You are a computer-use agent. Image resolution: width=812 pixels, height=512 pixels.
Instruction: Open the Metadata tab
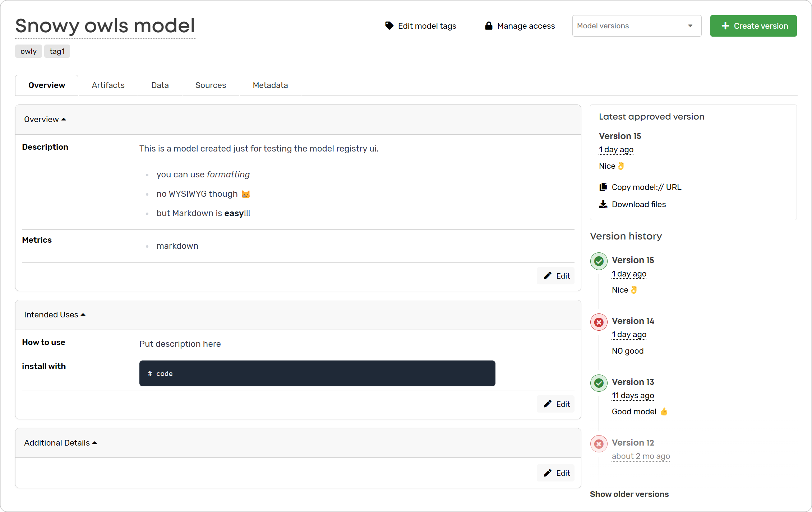tap(270, 85)
